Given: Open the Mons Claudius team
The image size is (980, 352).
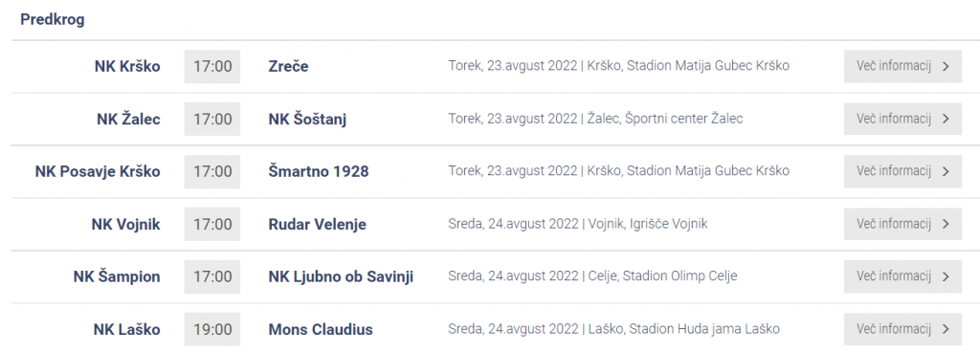Looking at the screenshot, I should [x=321, y=329].
